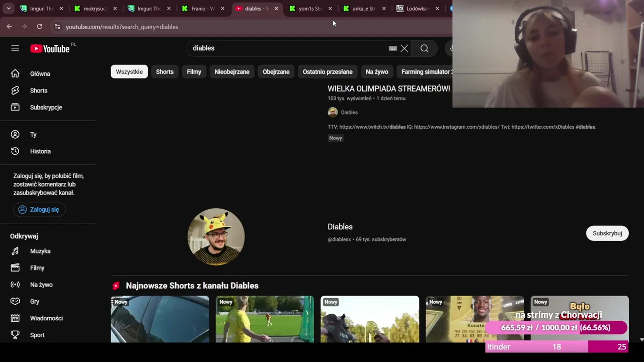This screenshot has width=644, height=362.
Task: Click the Najnowsze Shorts z kanału Diables heading
Action: (192, 286)
